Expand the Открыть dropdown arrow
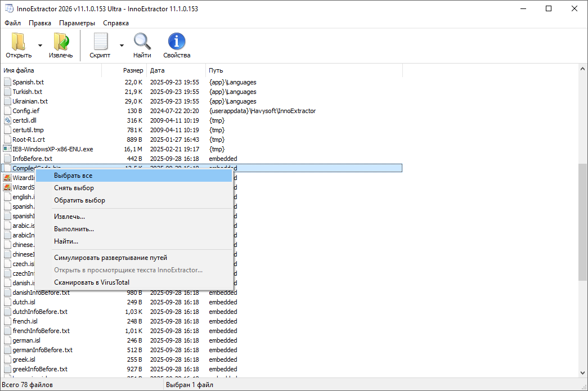This screenshot has width=588, height=391. [40, 45]
